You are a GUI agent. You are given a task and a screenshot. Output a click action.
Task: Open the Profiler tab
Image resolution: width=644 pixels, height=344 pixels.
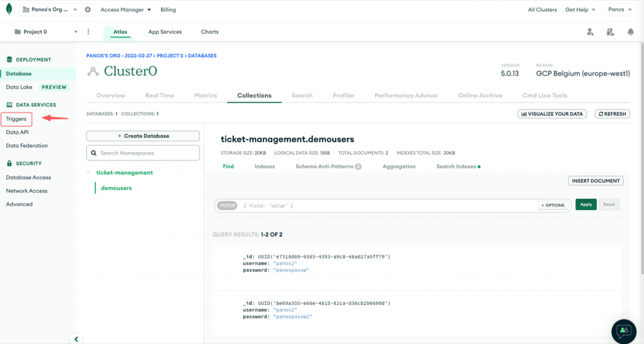[x=343, y=95]
